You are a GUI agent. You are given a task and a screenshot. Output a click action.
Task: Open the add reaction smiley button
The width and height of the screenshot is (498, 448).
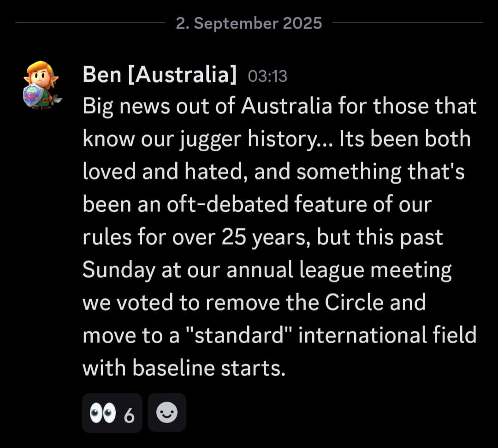[x=167, y=413]
